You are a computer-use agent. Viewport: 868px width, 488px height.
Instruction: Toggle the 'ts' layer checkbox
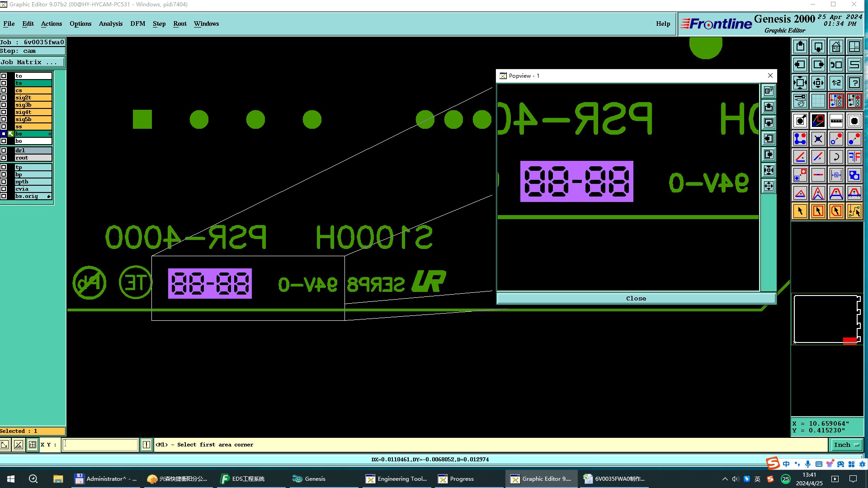(4, 83)
